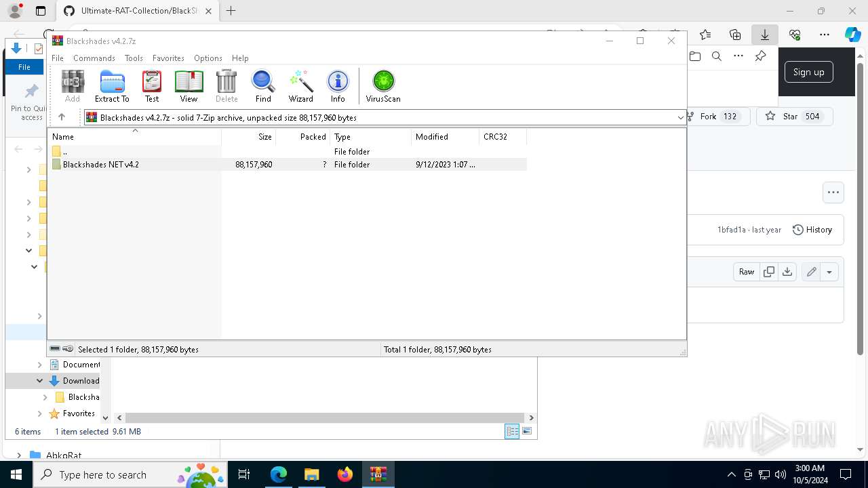This screenshot has width=868, height=488.
Task: Sort by the Name column header
Action: click(136, 137)
